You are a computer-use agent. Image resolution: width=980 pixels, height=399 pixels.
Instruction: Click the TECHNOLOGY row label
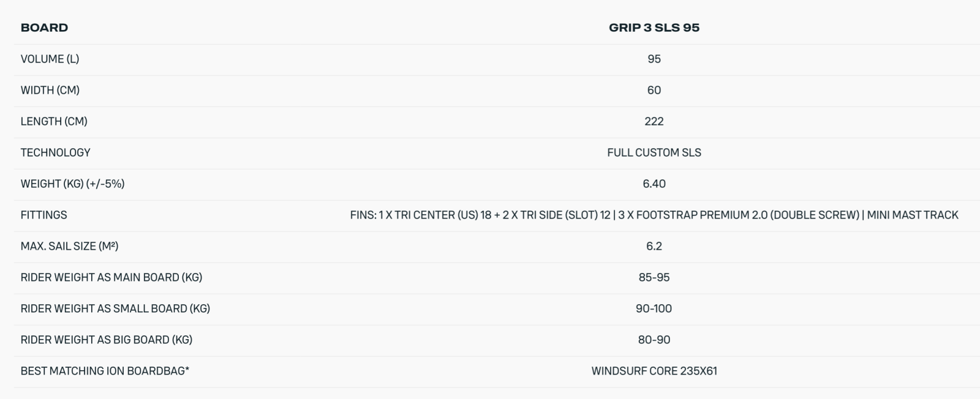[55, 152]
